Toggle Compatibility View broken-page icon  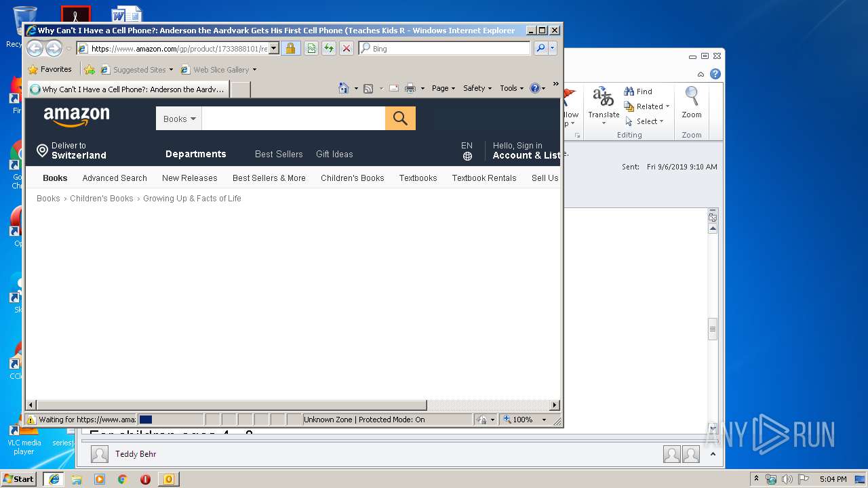[311, 48]
